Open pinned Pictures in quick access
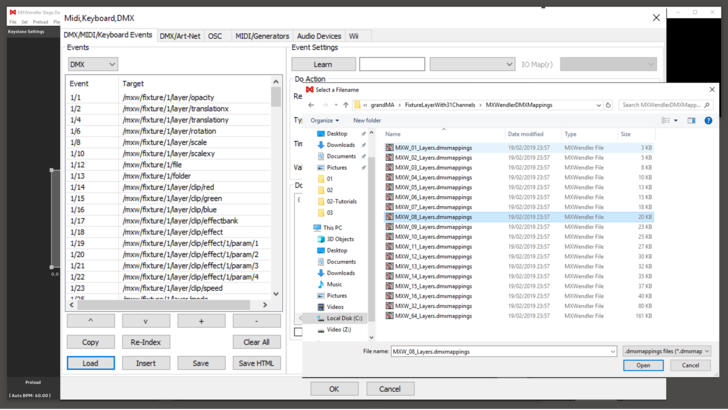 (337, 168)
